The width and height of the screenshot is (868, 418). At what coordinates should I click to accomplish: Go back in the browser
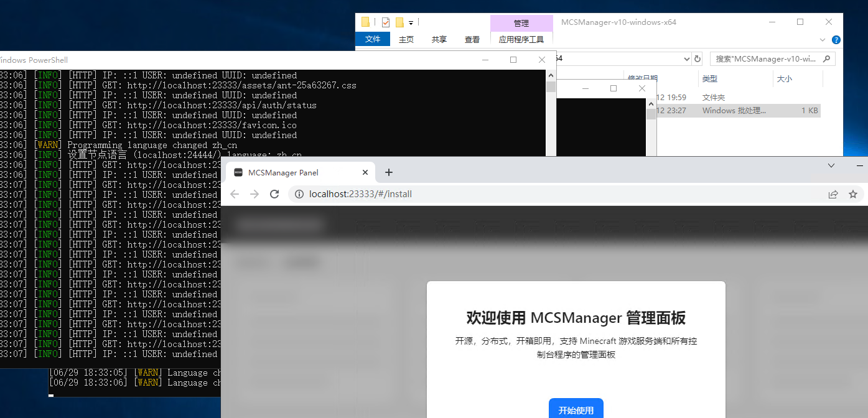pos(235,194)
